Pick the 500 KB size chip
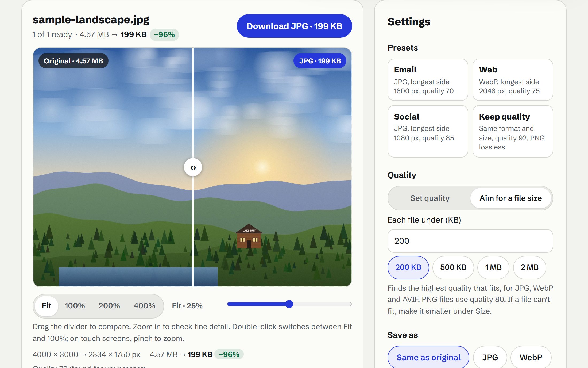Screen dimensions: 588x368 click(453, 267)
